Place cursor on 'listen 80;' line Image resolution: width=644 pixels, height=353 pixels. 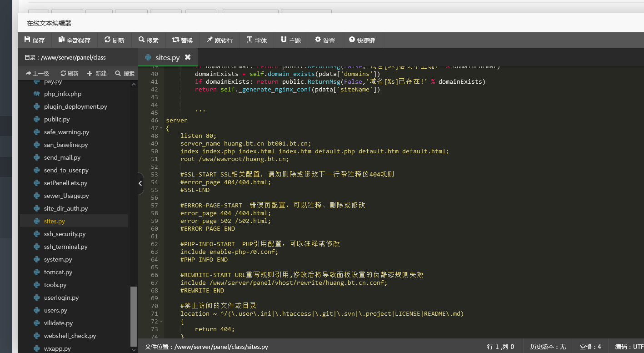pos(199,136)
